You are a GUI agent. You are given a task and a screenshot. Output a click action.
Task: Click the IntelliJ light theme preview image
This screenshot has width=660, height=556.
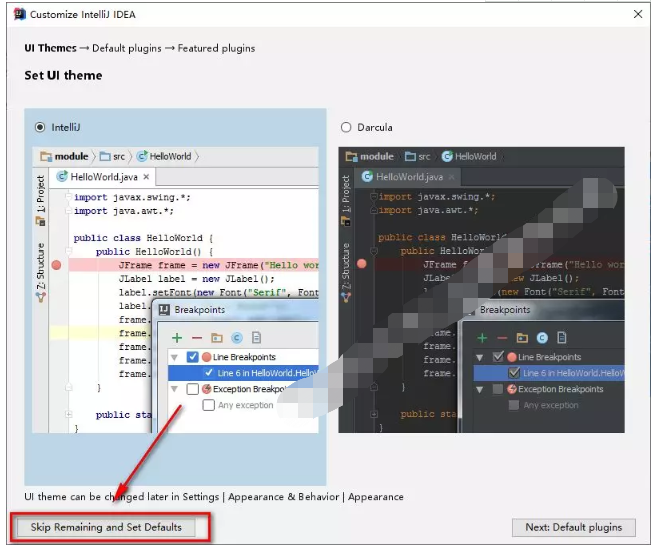click(175, 290)
